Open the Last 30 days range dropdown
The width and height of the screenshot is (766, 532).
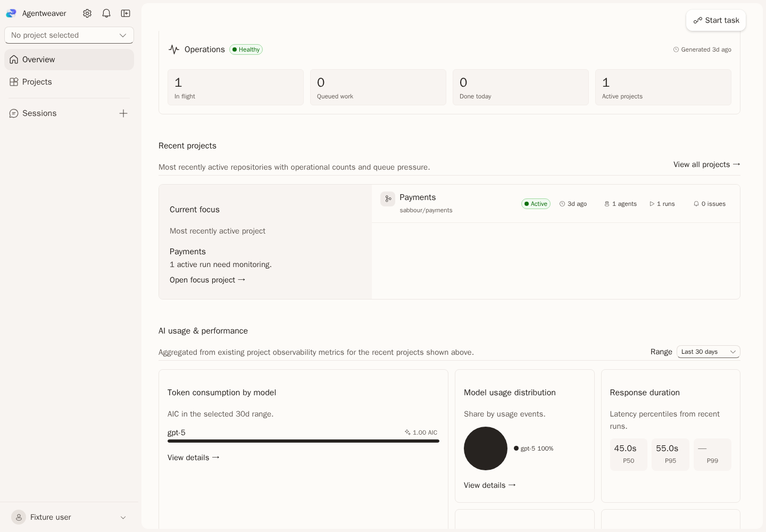pos(709,352)
